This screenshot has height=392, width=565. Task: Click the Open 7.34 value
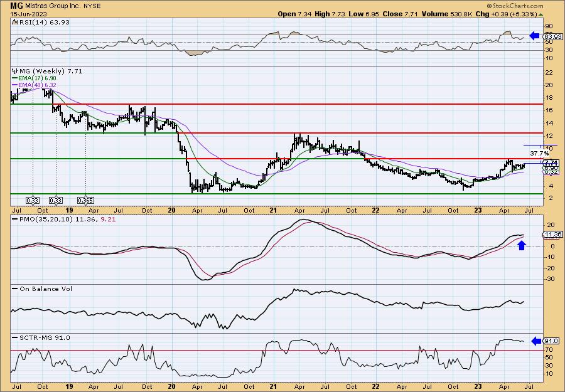295,14
